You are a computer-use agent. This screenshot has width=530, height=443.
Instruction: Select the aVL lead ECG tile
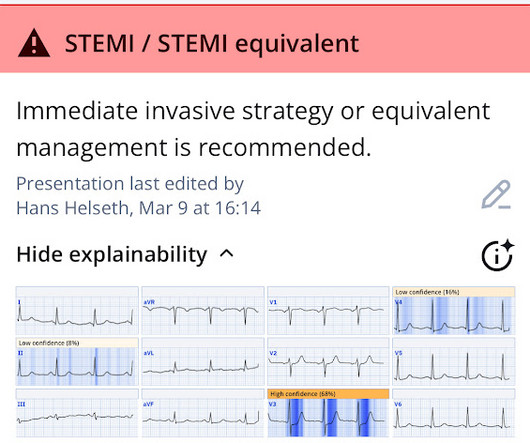203,362
